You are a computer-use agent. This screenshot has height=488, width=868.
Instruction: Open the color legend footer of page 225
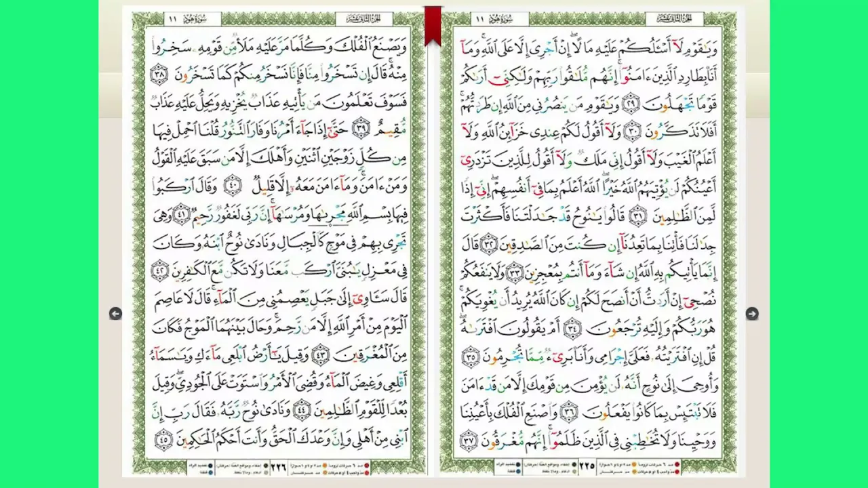tap(587, 466)
